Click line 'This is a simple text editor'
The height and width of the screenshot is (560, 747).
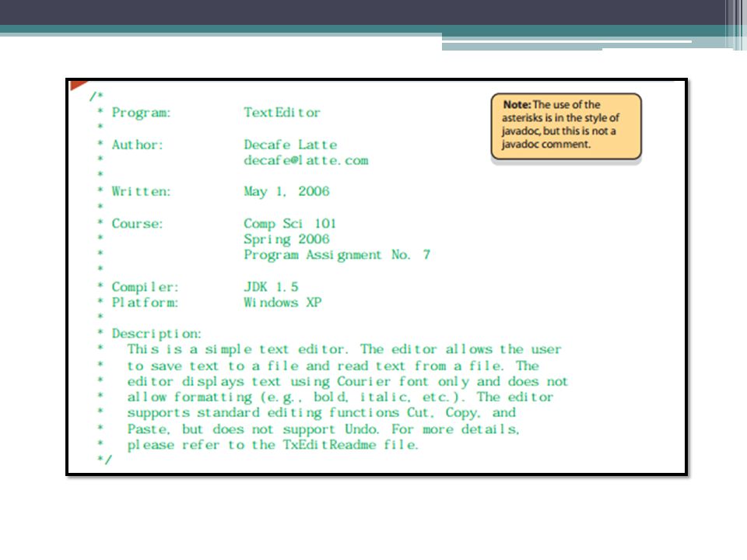[345, 349]
